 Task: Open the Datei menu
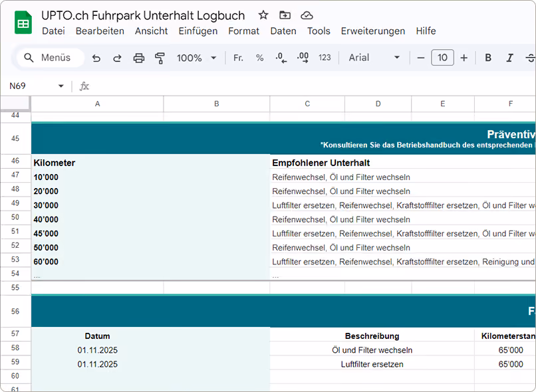coord(53,31)
